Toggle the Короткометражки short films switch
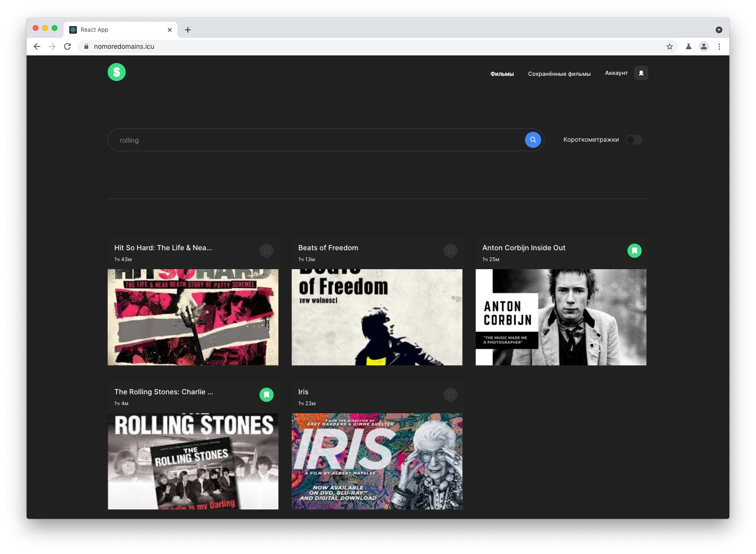Viewport: 756px width, 554px height. (x=634, y=140)
